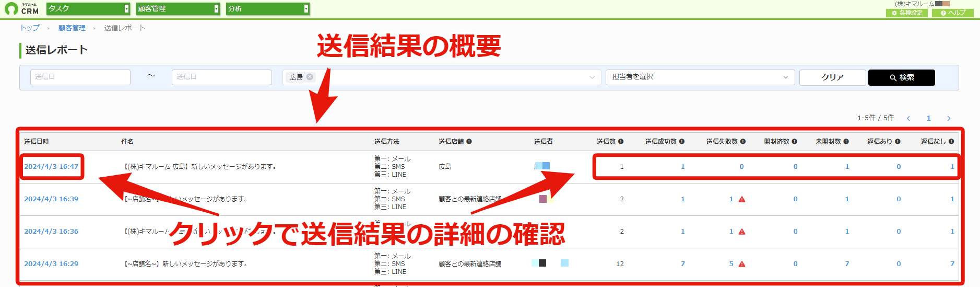Click the black 検索 button
Viewport: 980px width, 287px height.
click(x=902, y=77)
